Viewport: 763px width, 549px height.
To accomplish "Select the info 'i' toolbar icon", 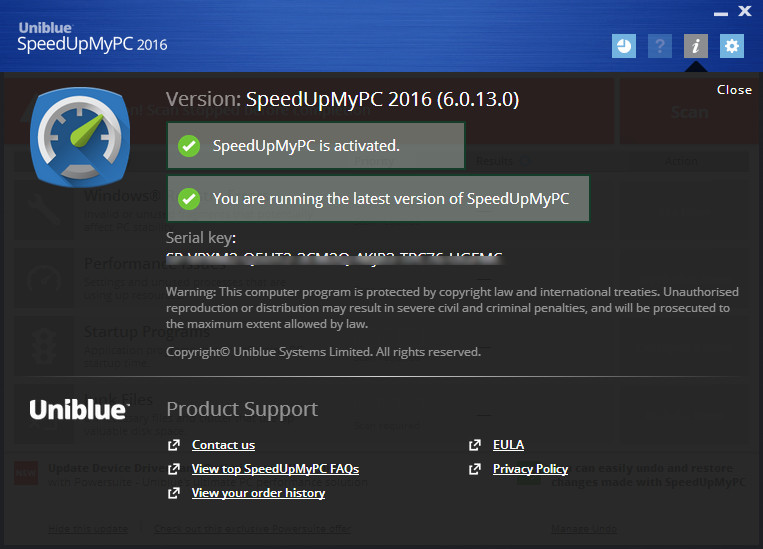I will [696, 46].
